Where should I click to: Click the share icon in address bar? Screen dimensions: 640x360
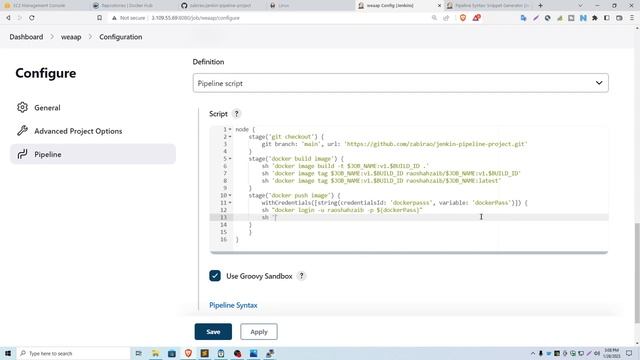pyautogui.click(x=446, y=18)
